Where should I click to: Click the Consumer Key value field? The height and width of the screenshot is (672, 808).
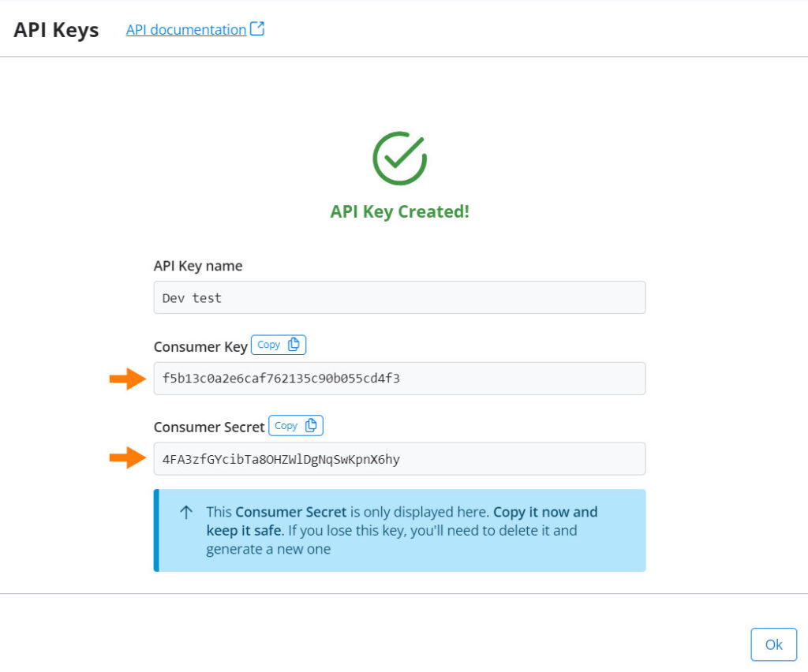pyautogui.click(x=399, y=379)
